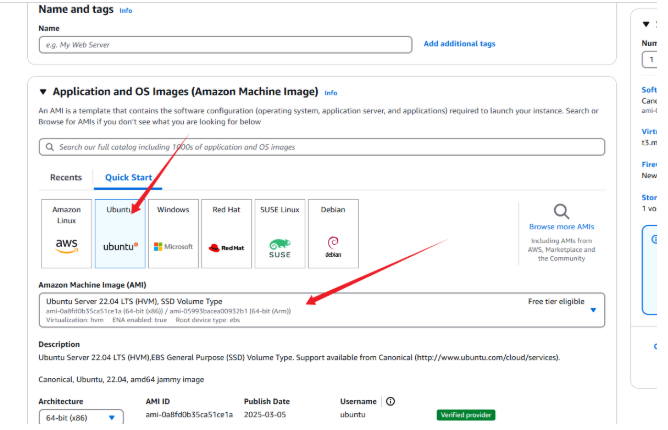668x430 pixels.
Task: Select the Amazon Linux AMI tile
Action: pos(66,234)
